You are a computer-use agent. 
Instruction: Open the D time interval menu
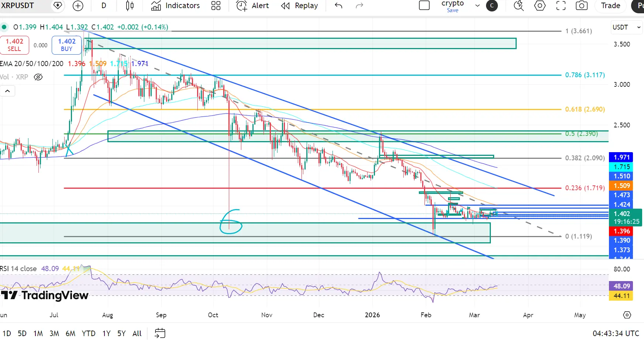pos(104,6)
